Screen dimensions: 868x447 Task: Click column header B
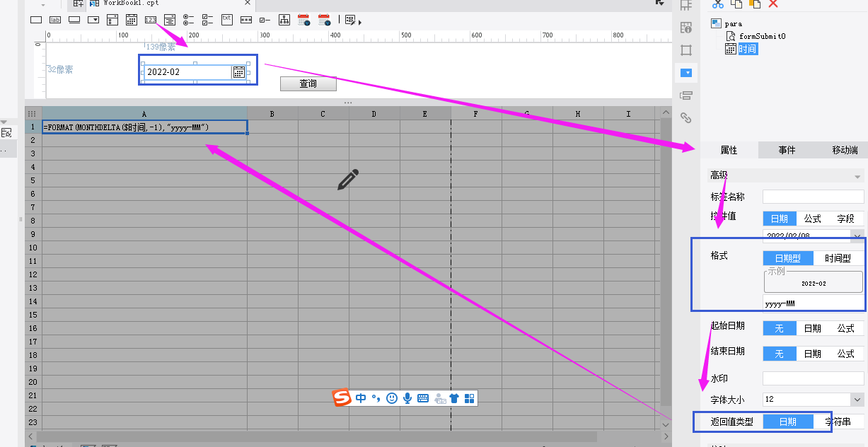tap(272, 113)
